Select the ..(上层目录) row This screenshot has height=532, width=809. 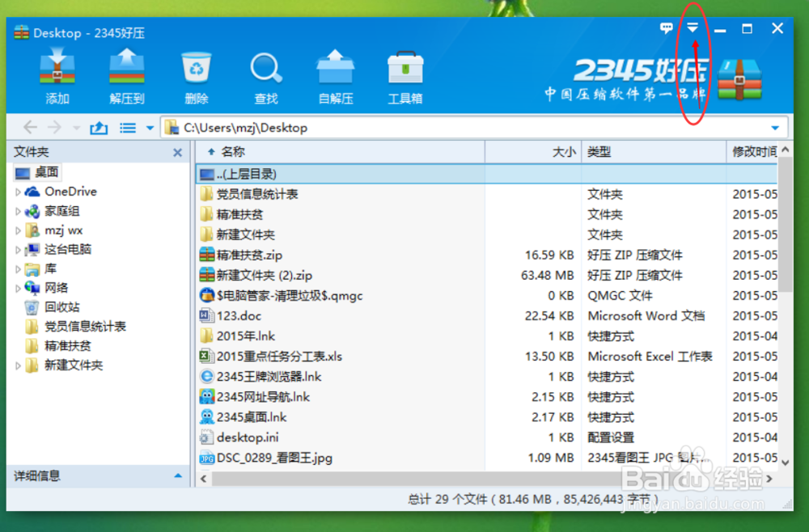point(486,175)
